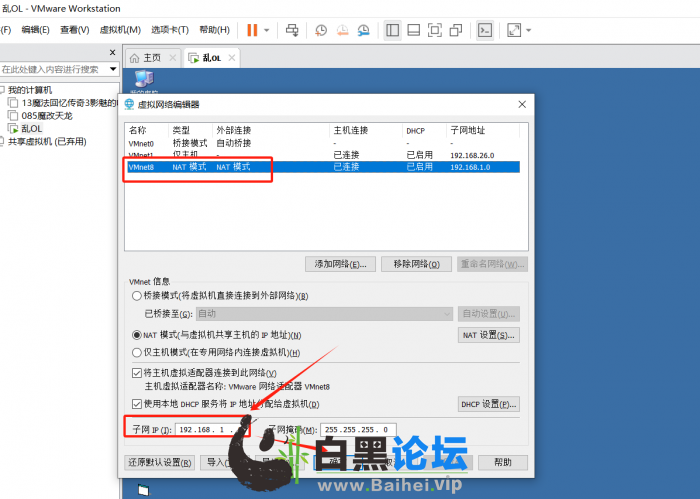Close the 乱OL tab

pyautogui.click(x=232, y=58)
